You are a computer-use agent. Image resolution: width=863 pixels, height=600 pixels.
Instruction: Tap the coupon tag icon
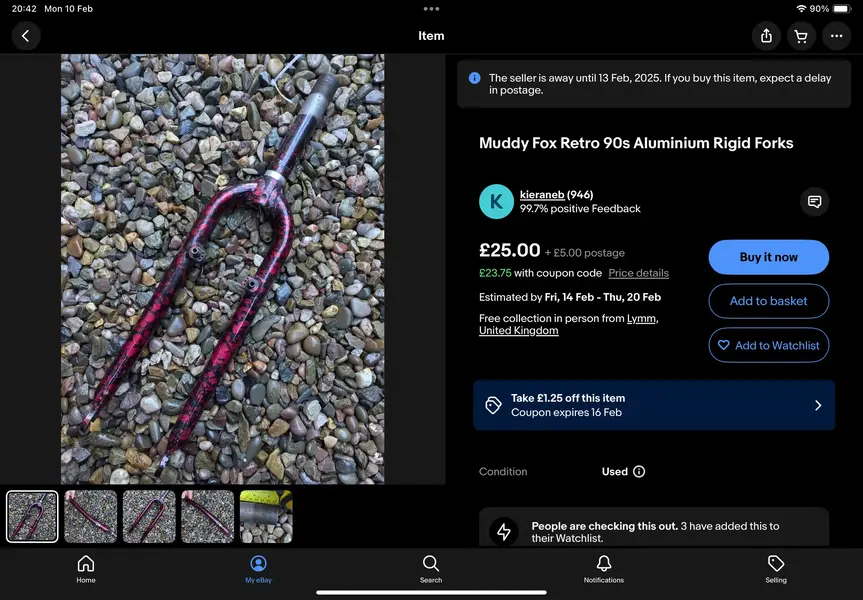493,405
